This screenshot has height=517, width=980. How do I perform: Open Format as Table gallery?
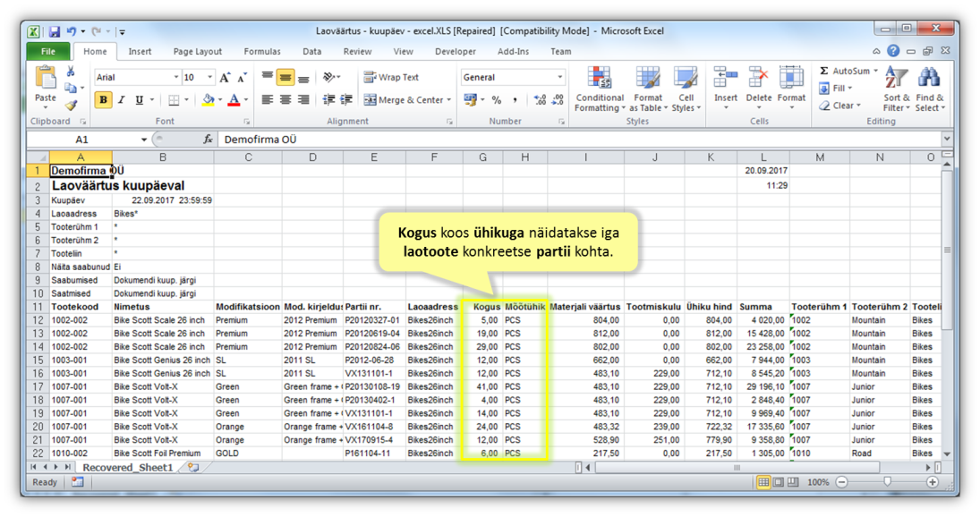click(x=648, y=89)
